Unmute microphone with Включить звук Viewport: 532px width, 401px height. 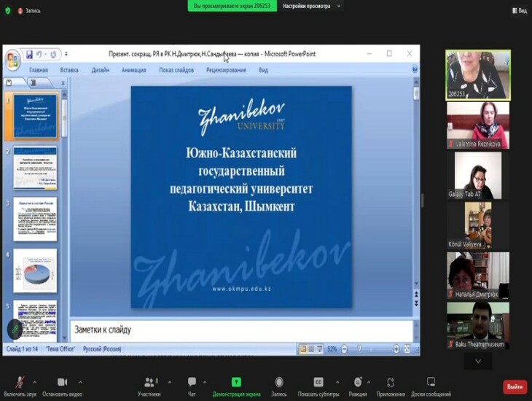[20, 386]
